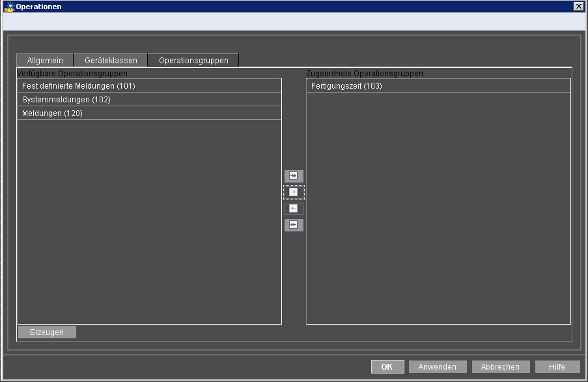
Task: Select the Operationsgruppen tab
Action: [x=193, y=59]
